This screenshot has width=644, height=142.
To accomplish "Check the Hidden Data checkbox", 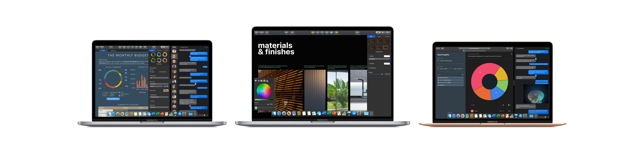I will tap(160, 72).
